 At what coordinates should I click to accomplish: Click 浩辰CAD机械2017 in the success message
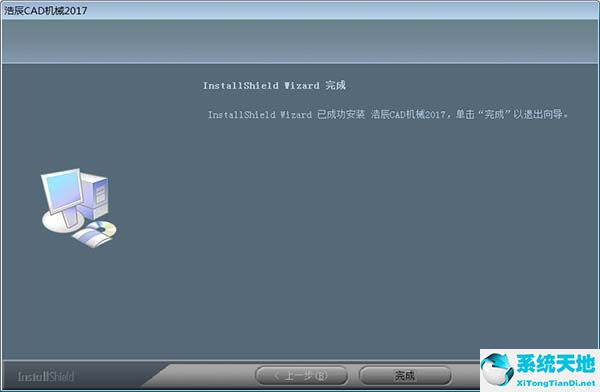click(x=408, y=114)
